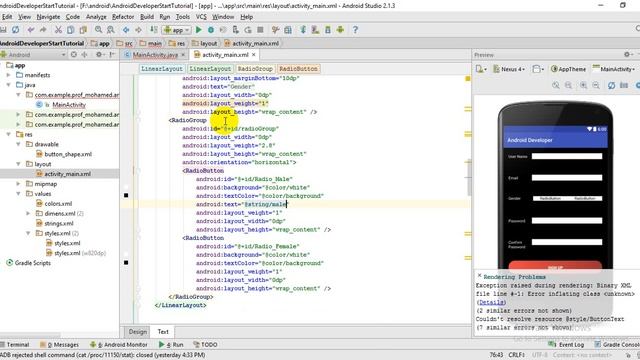Open the Event Log
This screenshot has height=360, width=640.
coord(567,344)
